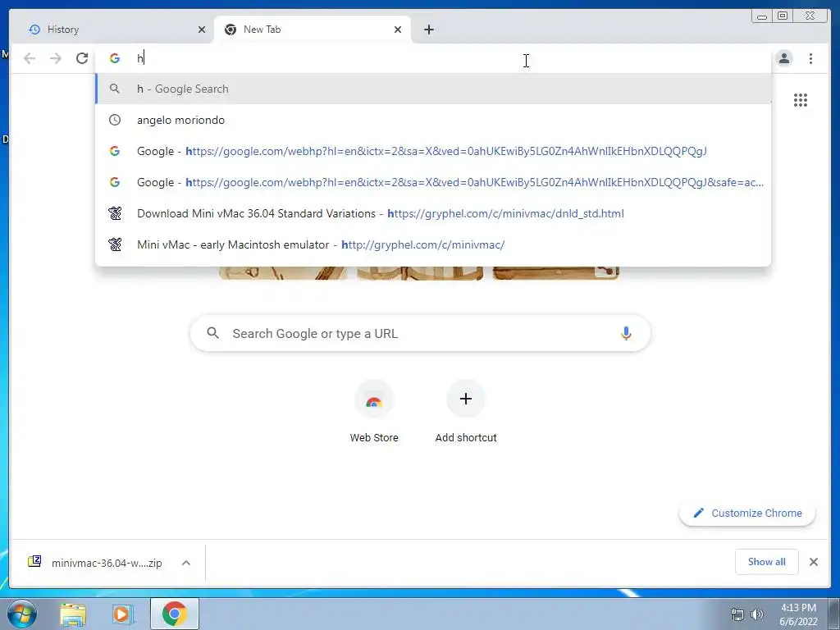The image size is (840, 630).
Task: Open the volume speaker tray icon
Action: coord(756,614)
